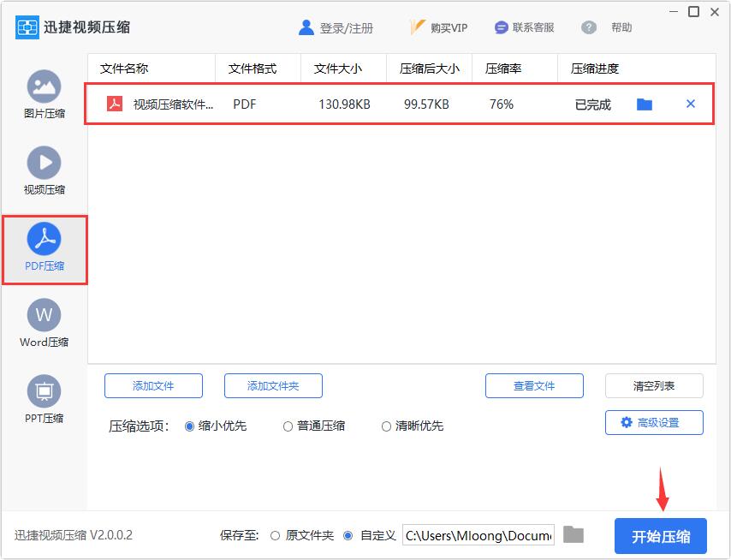Open 高级设置 advanced settings

654,422
